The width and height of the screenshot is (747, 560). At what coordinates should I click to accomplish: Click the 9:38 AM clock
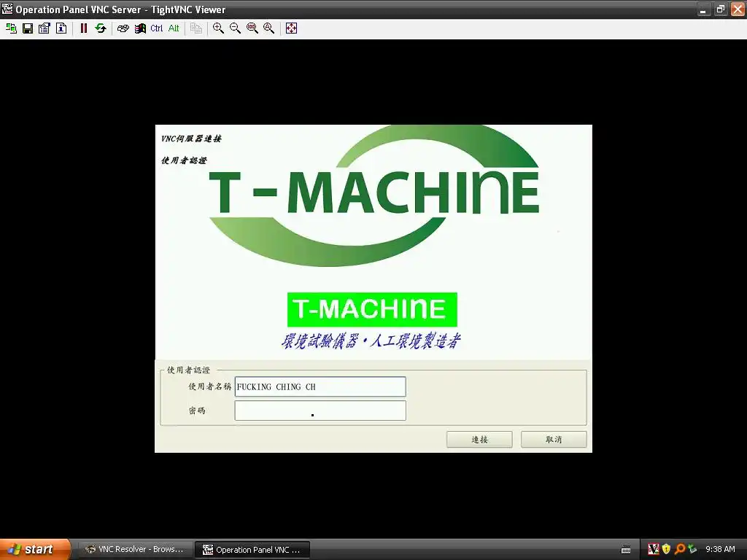tap(720, 549)
